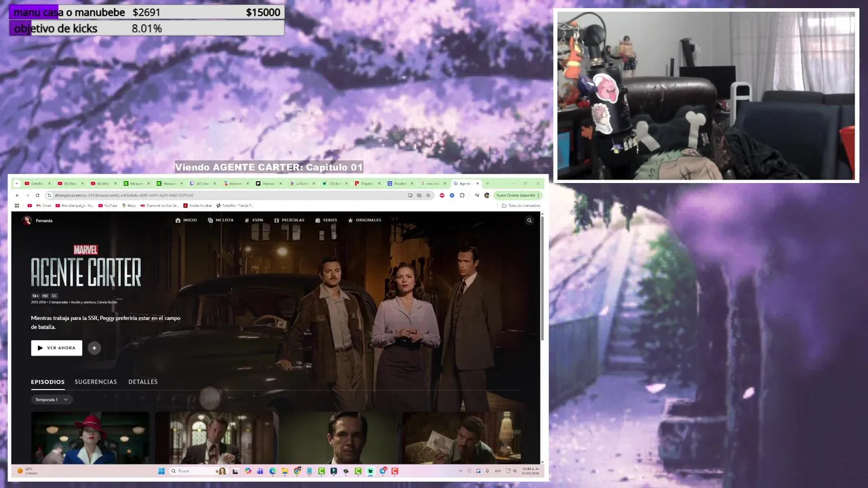Show hidden system tray icons chevron
The image size is (868, 488).
[x=460, y=471]
